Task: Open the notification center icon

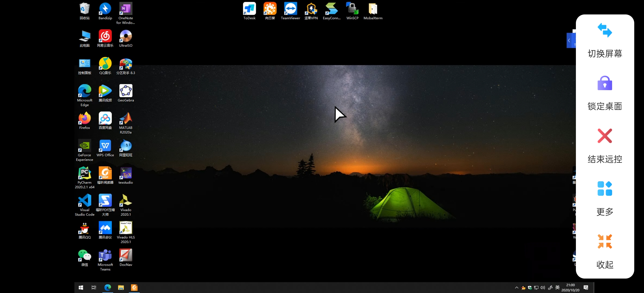Action: (586, 288)
